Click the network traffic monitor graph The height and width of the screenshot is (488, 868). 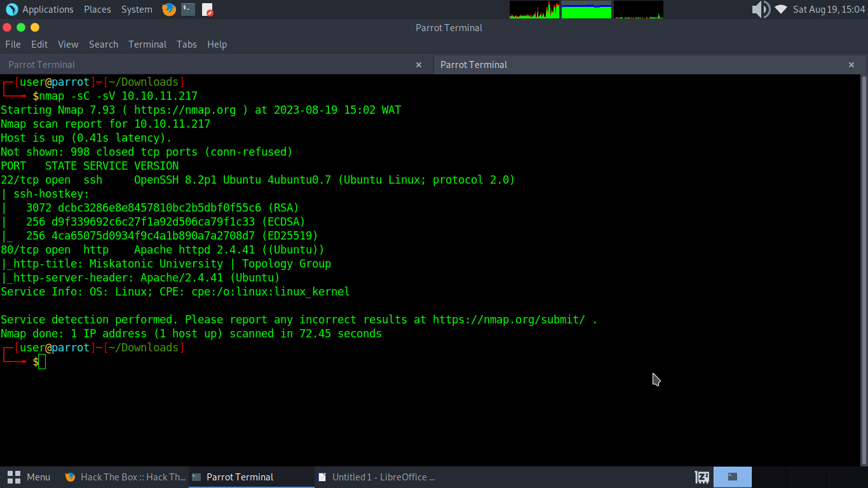pyautogui.click(x=638, y=10)
